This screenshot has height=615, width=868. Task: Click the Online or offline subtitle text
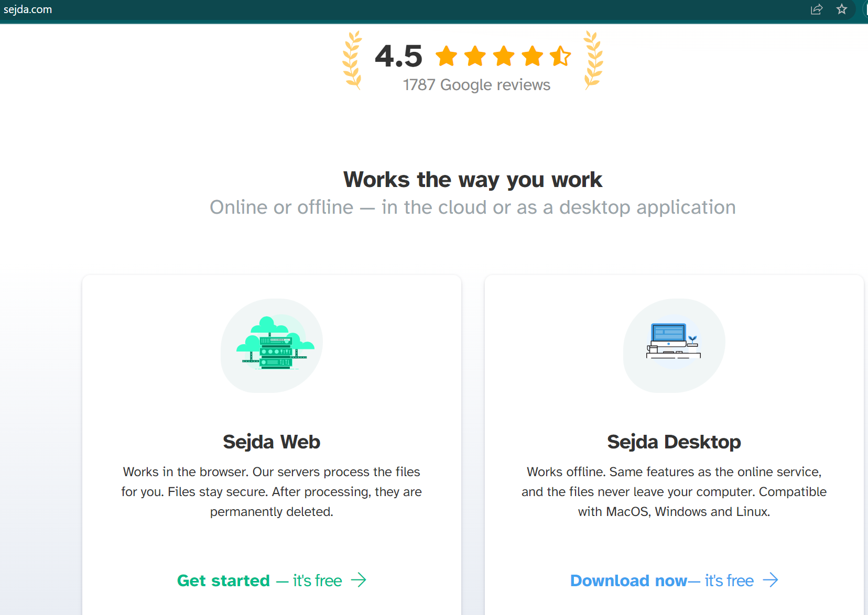[473, 207]
